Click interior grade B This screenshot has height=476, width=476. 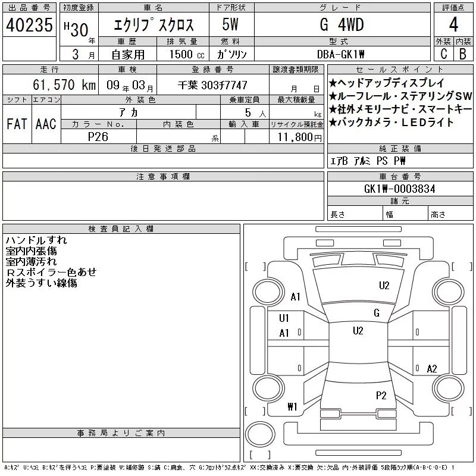click(463, 54)
